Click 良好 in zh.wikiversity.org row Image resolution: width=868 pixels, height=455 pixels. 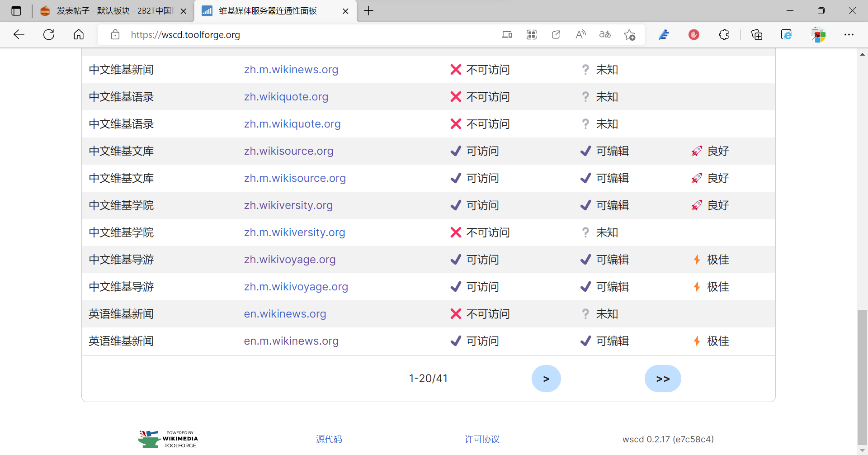(718, 205)
